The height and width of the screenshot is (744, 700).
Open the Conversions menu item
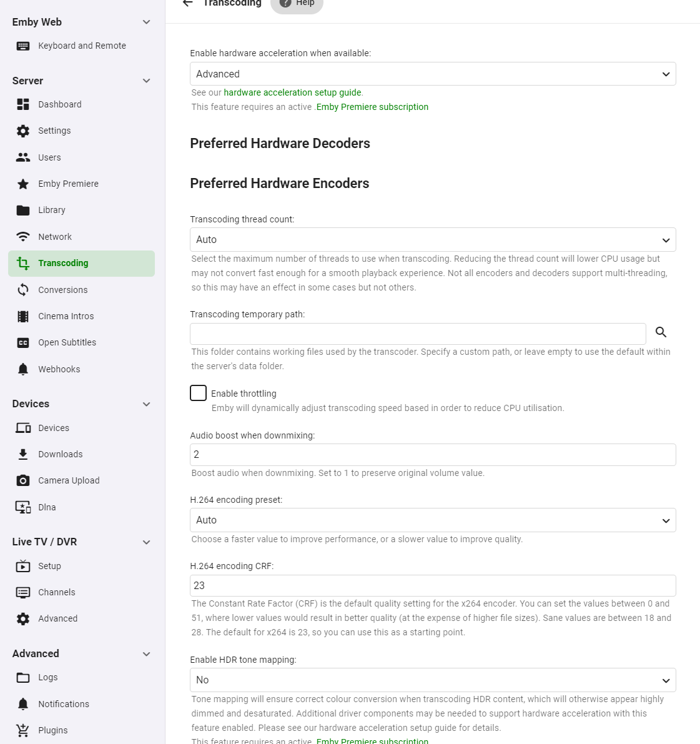(62, 290)
